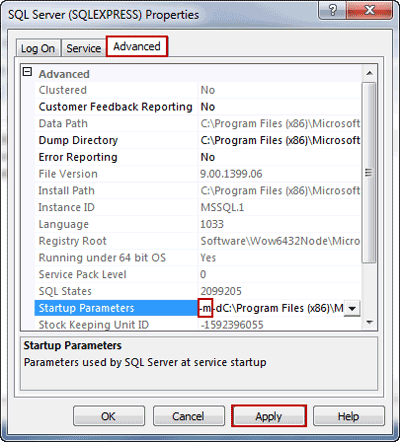
Task: Apply the startup parameter changes
Action: pyautogui.click(x=269, y=416)
